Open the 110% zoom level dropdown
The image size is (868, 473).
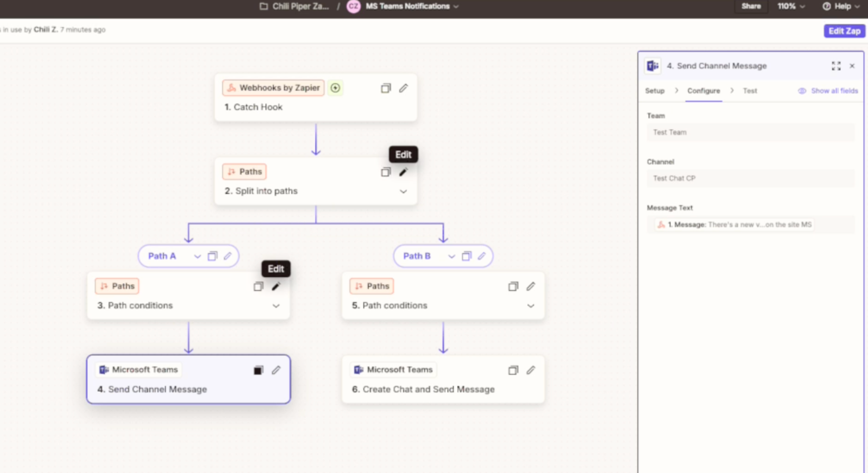coord(791,6)
